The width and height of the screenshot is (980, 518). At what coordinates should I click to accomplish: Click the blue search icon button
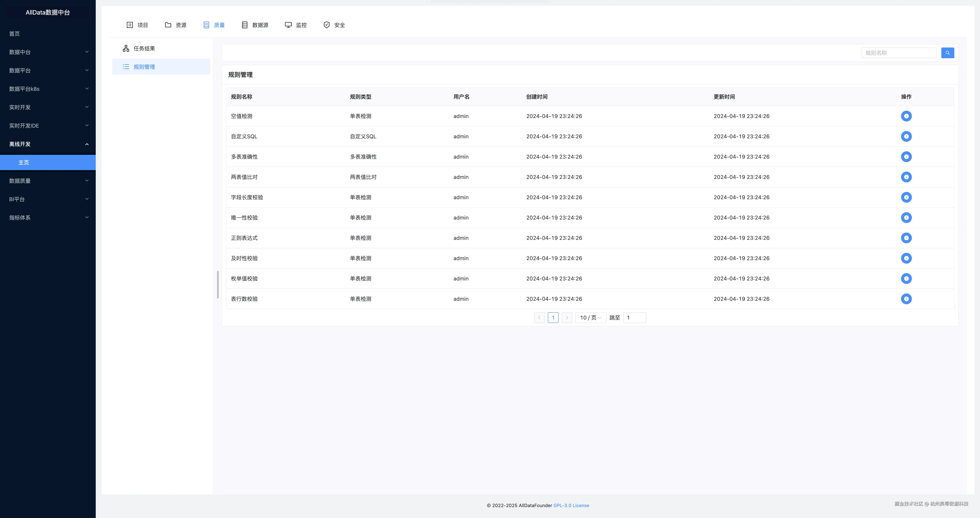(947, 53)
